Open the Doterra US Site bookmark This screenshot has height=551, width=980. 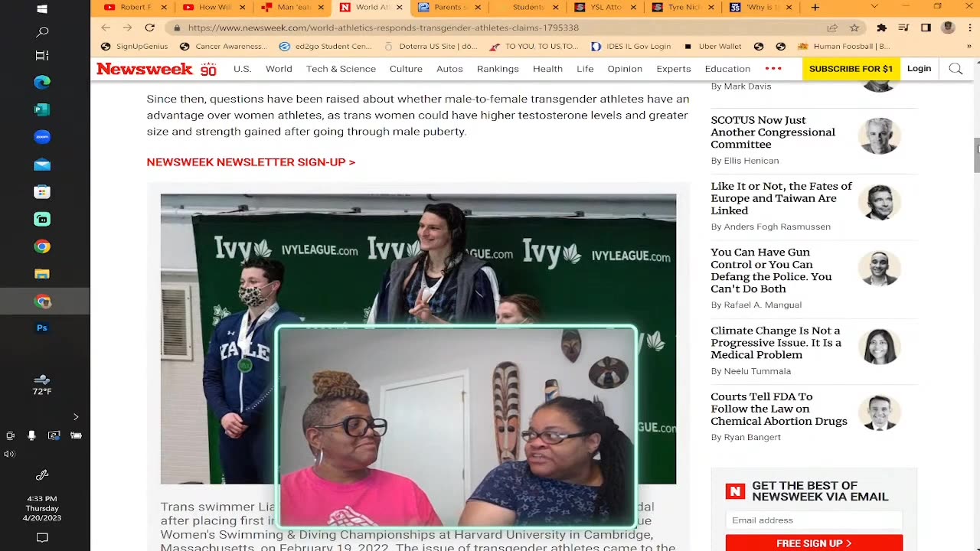pos(430,47)
